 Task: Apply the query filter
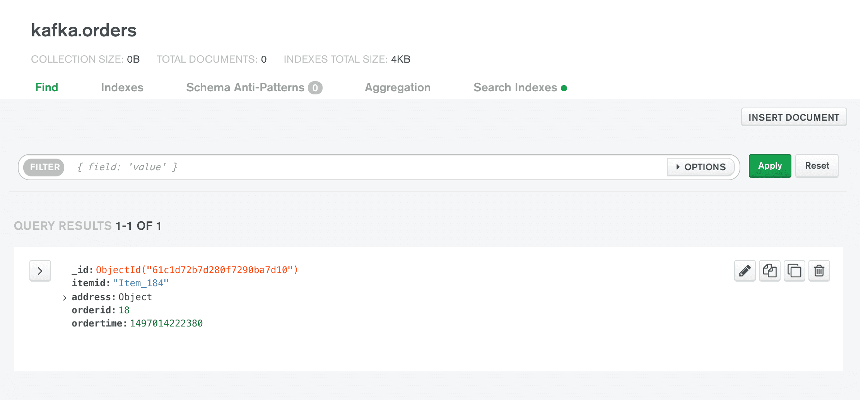point(770,166)
